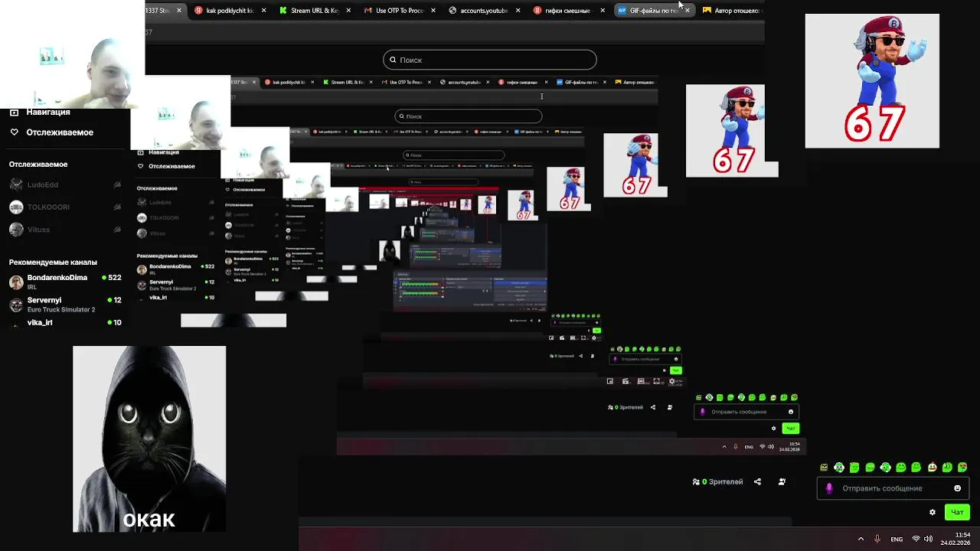This screenshot has width=980, height=551.
Task: Click BondarenkoDima avatar
Action: click(x=16, y=282)
